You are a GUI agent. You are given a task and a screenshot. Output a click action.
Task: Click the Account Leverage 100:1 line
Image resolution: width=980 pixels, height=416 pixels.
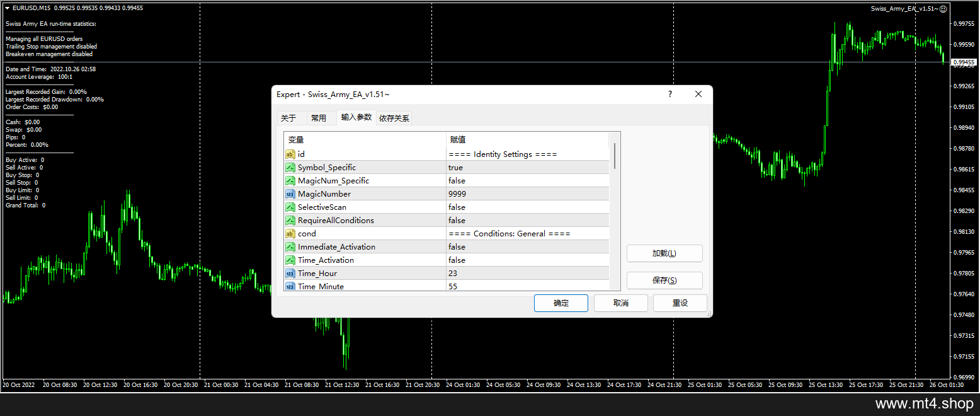point(39,77)
